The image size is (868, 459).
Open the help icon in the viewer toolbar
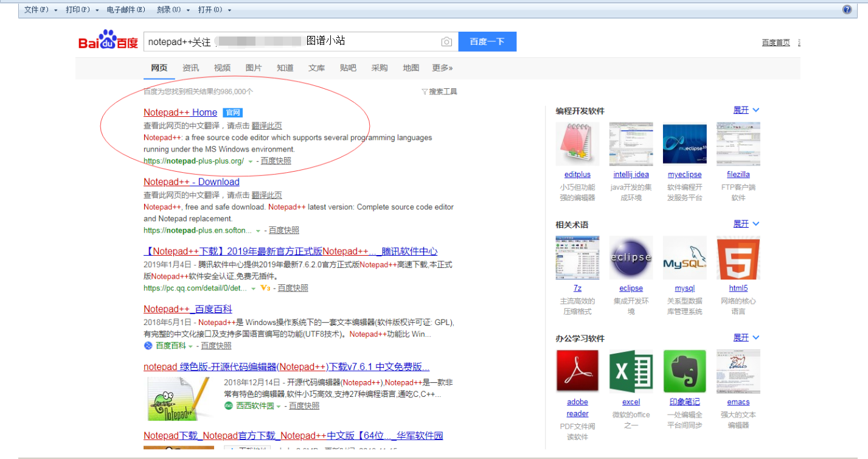tap(847, 10)
